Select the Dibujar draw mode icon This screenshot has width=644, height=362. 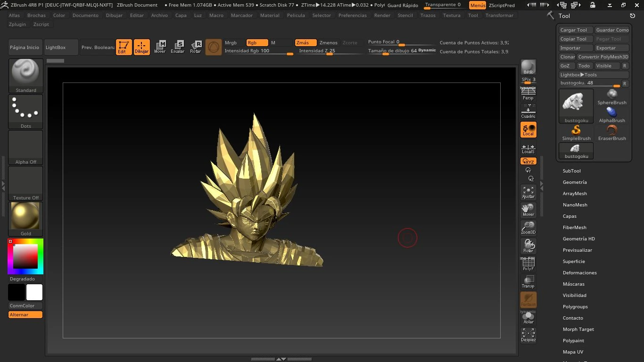141,47
